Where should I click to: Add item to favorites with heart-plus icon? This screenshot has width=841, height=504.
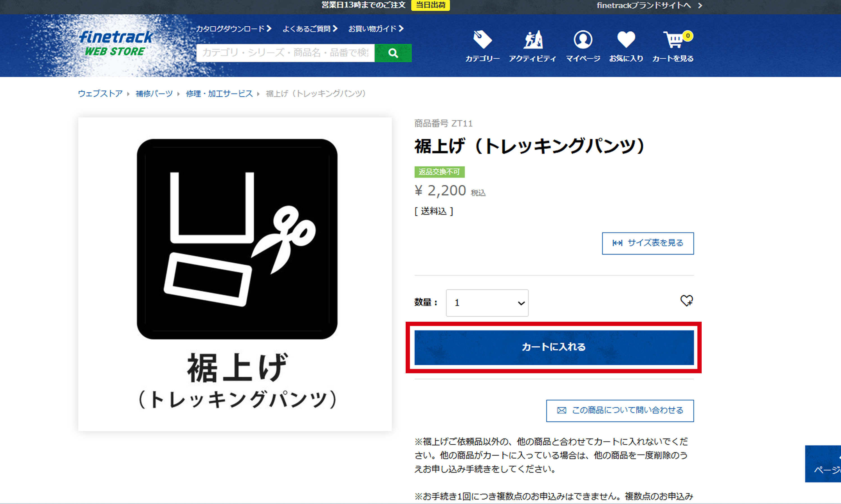pos(686,300)
